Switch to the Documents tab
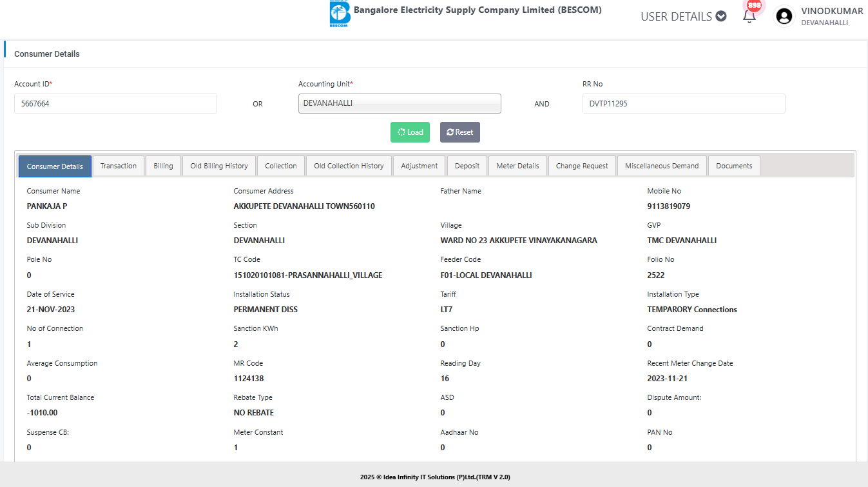 pos(734,166)
